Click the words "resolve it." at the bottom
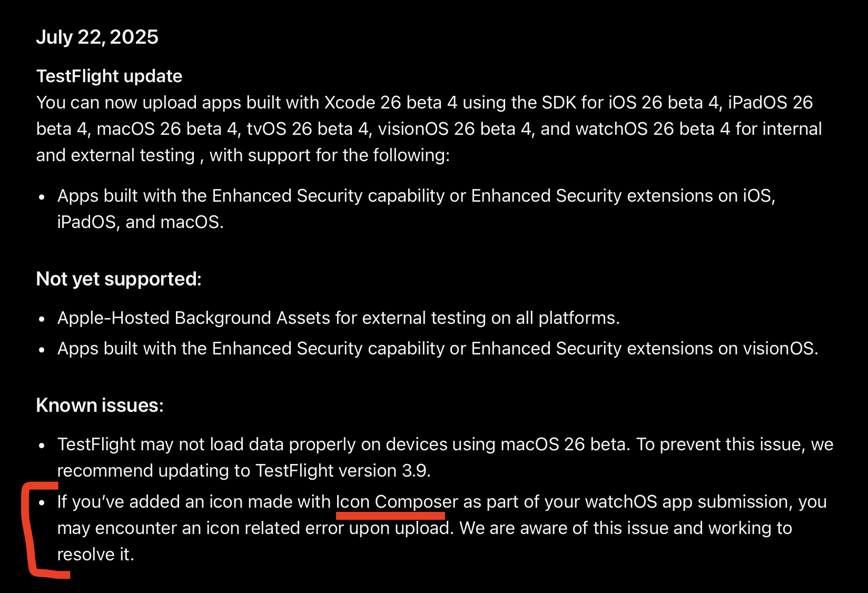 coord(95,555)
